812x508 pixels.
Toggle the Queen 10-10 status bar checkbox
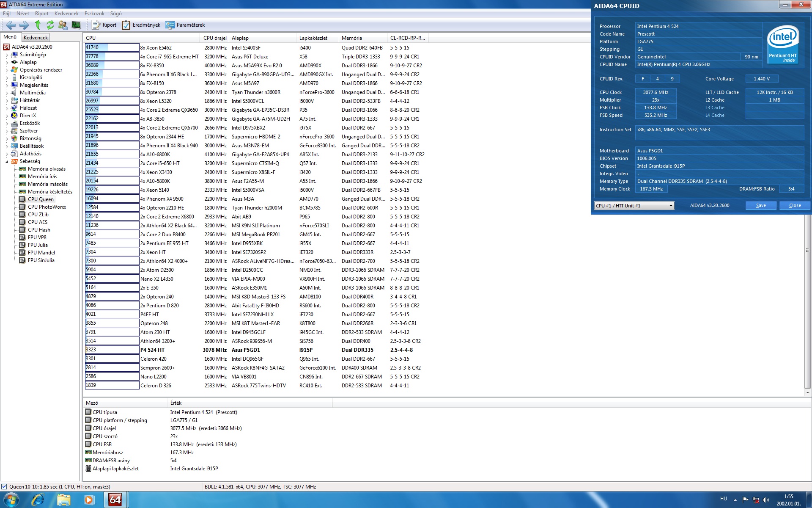4,487
